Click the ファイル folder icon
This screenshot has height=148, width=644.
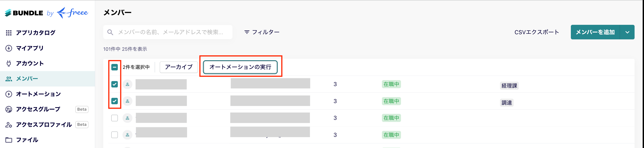coord(9,140)
